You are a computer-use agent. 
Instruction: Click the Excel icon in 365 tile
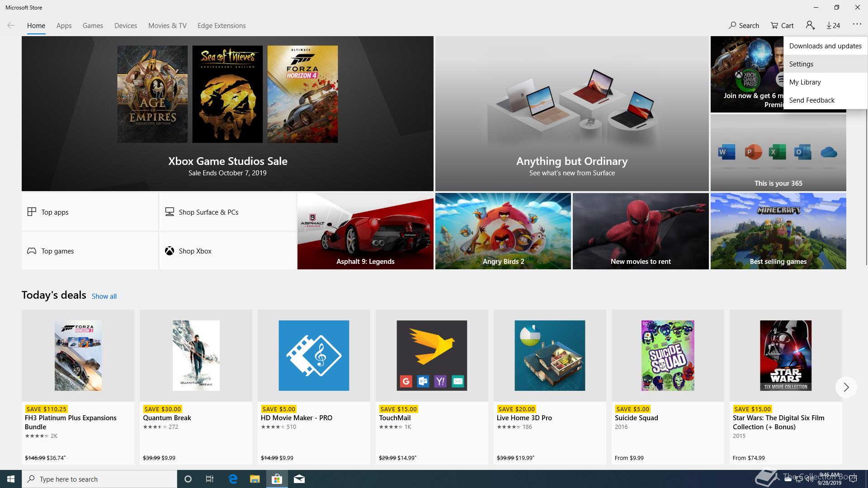pos(778,152)
